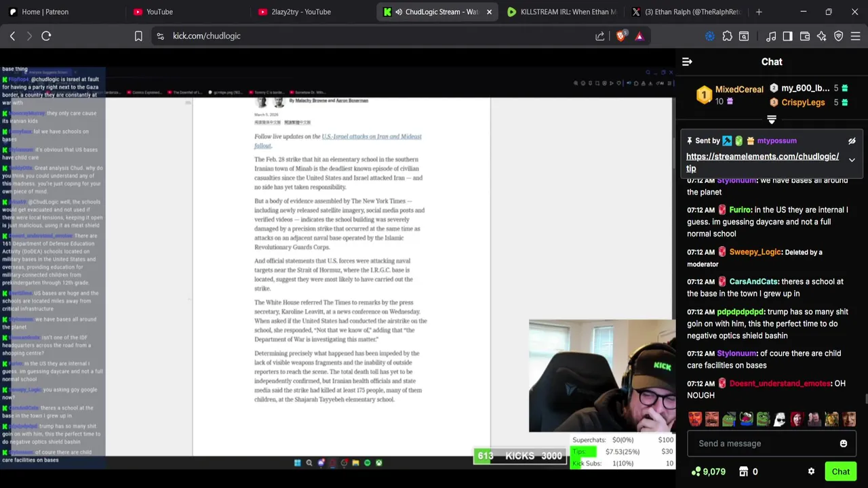Insert the first red-face emote
Image resolution: width=868 pixels, height=488 pixels.
[695, 419]
